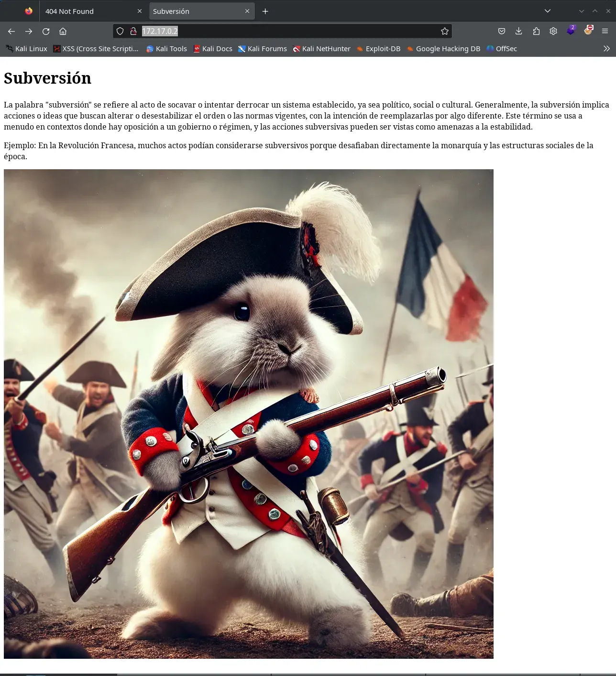Click the gear settings toolbar icon

point(553,31)
